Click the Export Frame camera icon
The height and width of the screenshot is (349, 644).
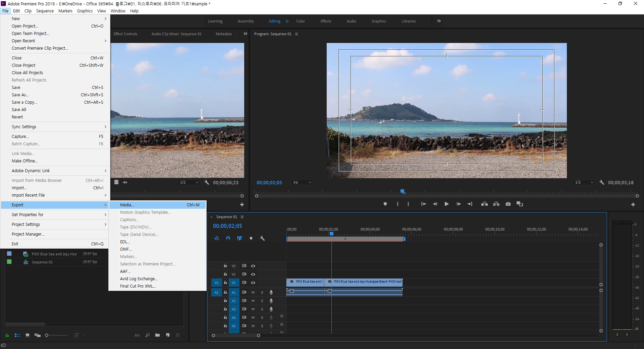(508, 204)
